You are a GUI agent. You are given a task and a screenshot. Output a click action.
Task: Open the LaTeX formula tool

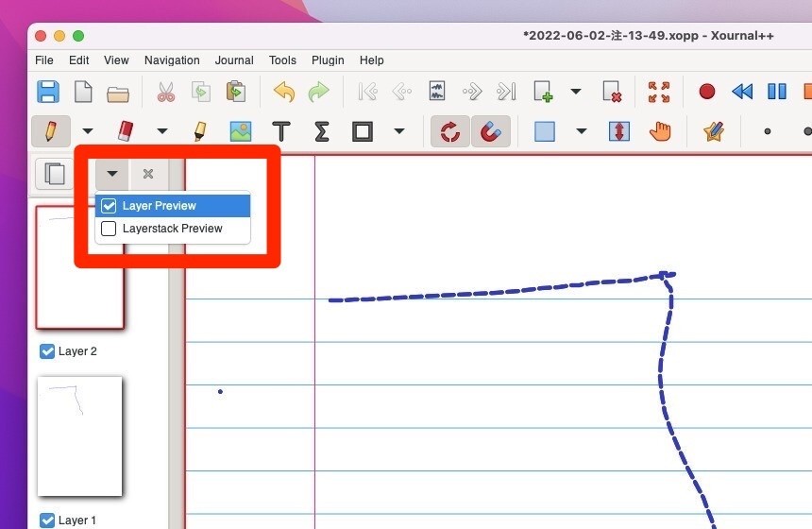point(321,131)
